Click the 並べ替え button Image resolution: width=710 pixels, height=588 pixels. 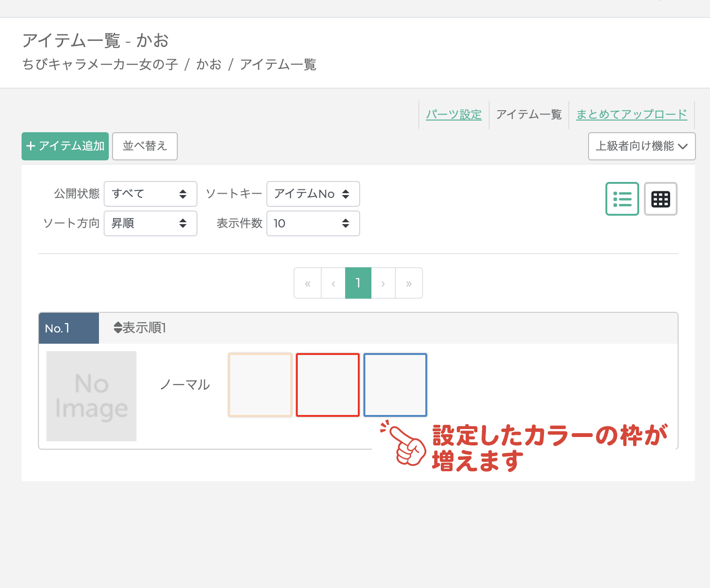[145, 146]
